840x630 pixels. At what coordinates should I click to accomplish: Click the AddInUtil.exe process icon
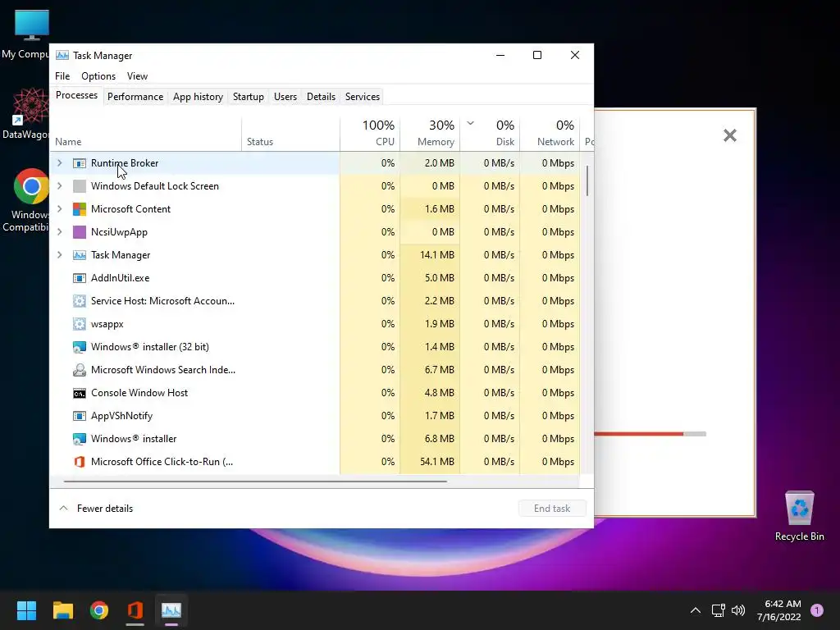80,278
